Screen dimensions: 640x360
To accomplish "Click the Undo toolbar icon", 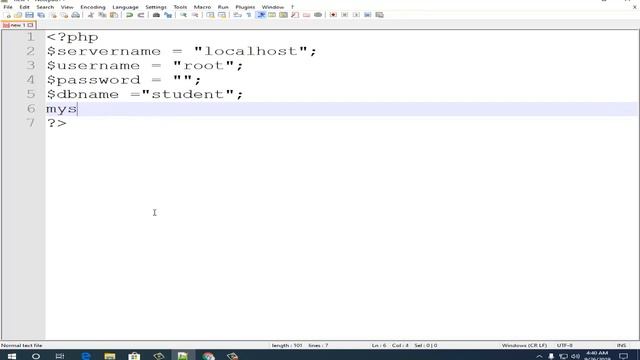I will click(x=129, y=15).
